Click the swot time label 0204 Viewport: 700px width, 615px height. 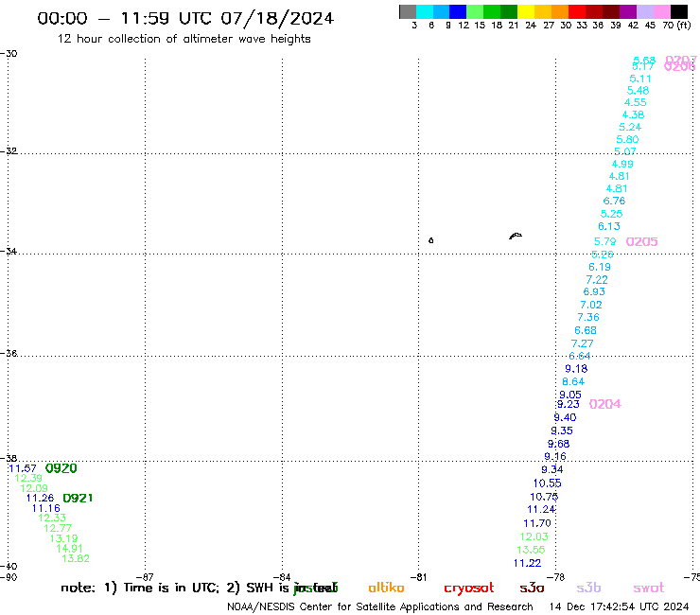(604, 404)
